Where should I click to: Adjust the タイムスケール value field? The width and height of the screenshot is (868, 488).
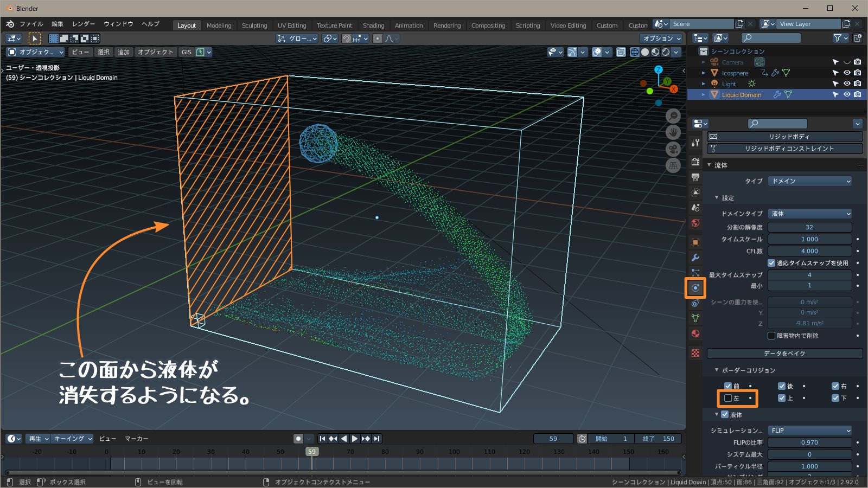point(809,239)
